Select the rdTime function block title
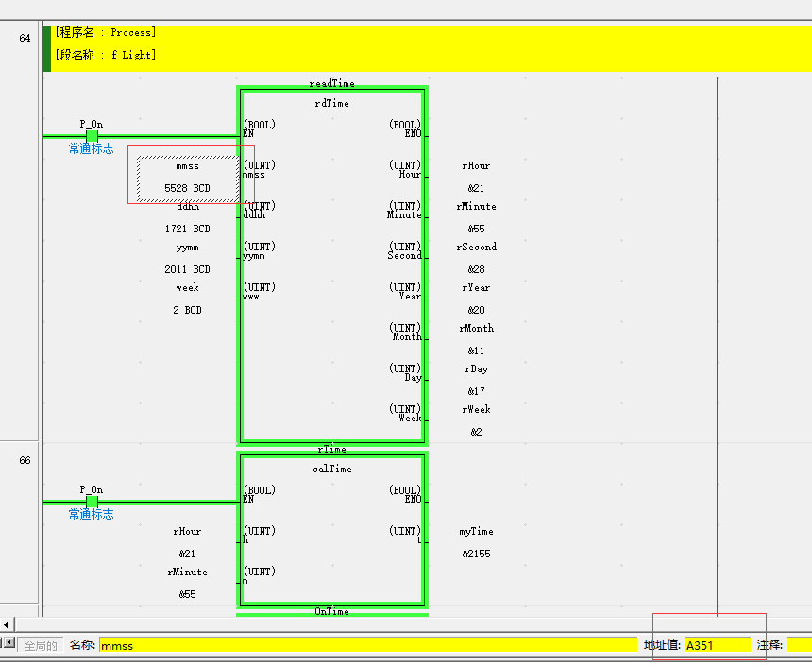The width and height of the screenshot is (812, 667). click(331, 104)
